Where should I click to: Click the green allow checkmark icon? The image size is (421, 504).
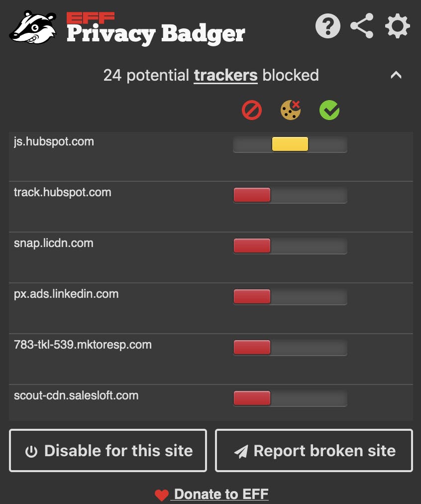tap(329, 110)
